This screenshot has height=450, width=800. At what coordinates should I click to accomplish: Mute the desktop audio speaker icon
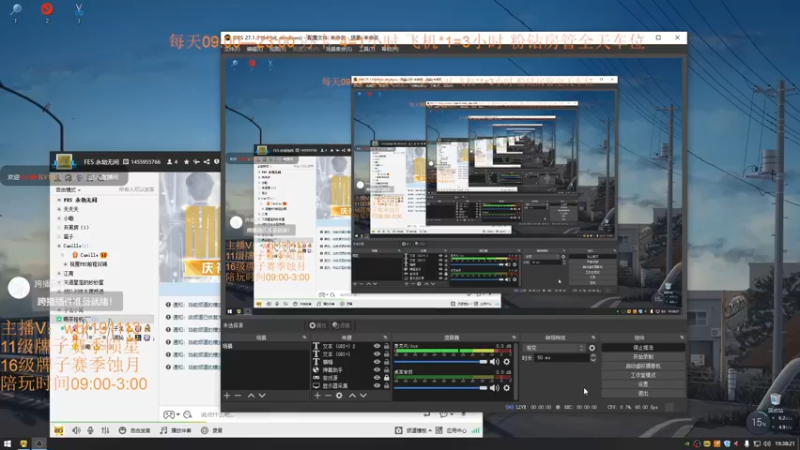494,388
